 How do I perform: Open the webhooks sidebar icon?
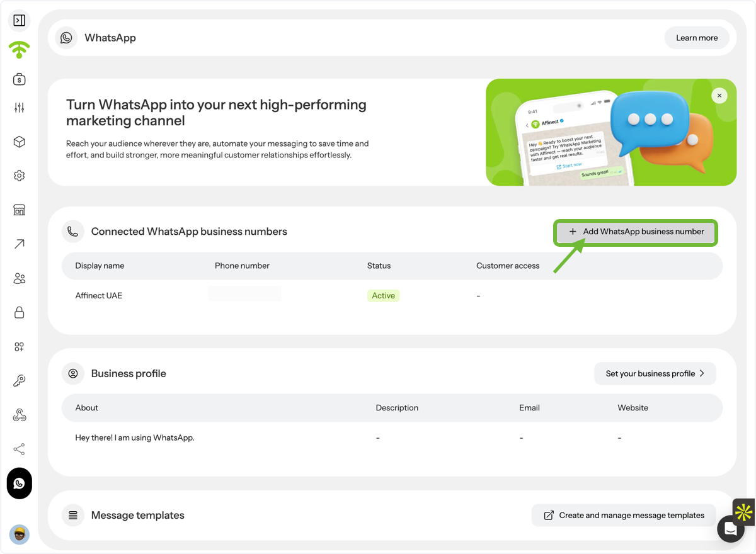(20, 415)
